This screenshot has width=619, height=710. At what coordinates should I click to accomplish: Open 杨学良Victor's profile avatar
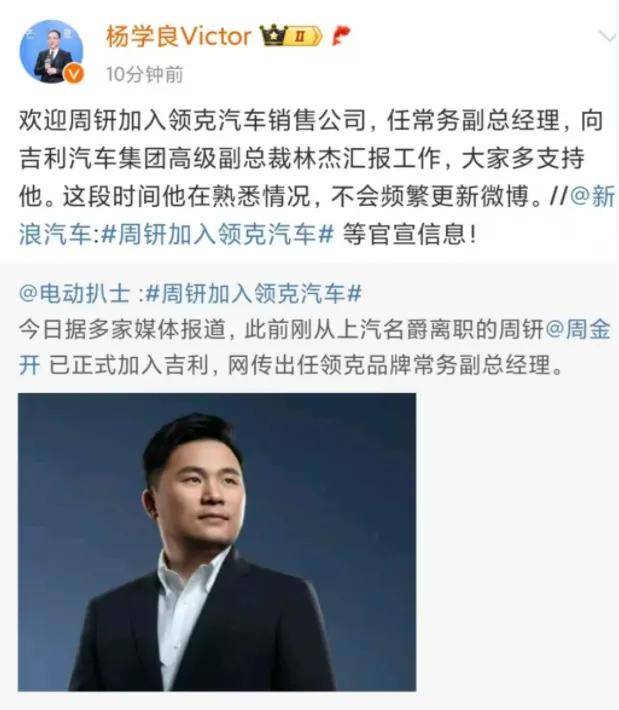52,51
